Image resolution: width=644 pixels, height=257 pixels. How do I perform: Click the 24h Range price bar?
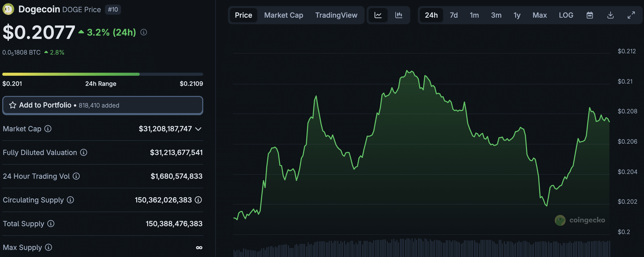[102, 74]
